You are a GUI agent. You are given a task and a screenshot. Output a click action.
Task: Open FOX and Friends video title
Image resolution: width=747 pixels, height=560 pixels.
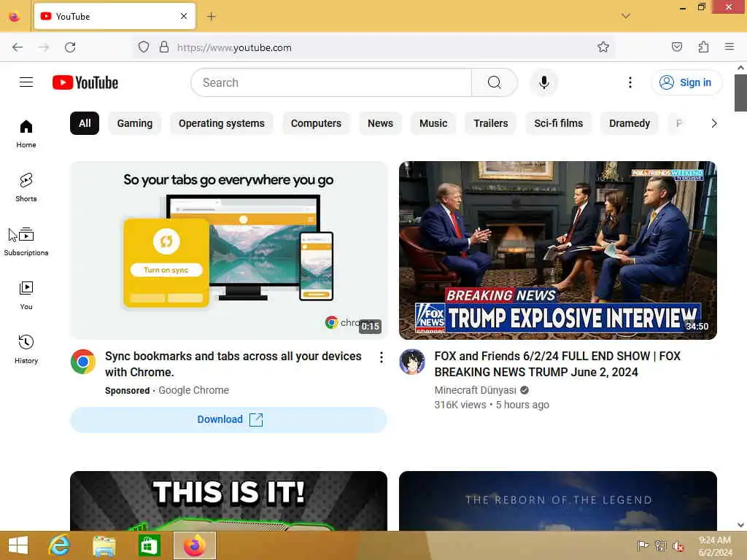point(557,364)
